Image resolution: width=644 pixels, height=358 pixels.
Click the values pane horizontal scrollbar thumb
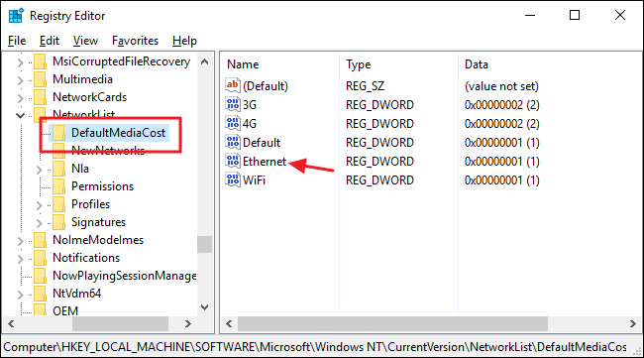pyautogui.click(x=392, y=324)
